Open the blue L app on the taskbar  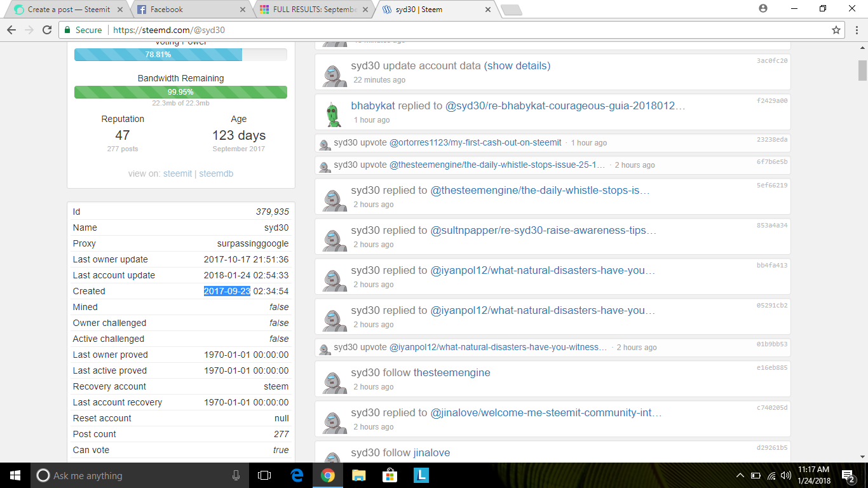coord(421,475)
